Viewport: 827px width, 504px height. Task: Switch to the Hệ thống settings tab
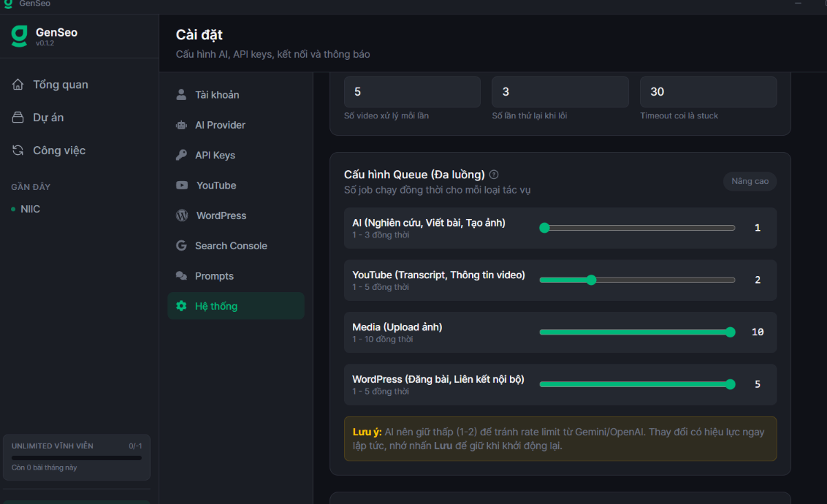click(x=236, y=306)
